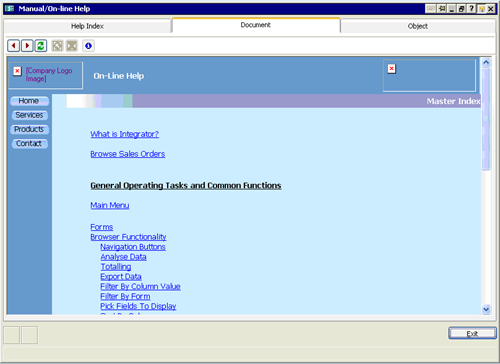The width and height of the screenshot is (500, 364).
Task: Click the greyed collapse view toolbar icon
Action: pyautogui.click(x=72, y=46)
